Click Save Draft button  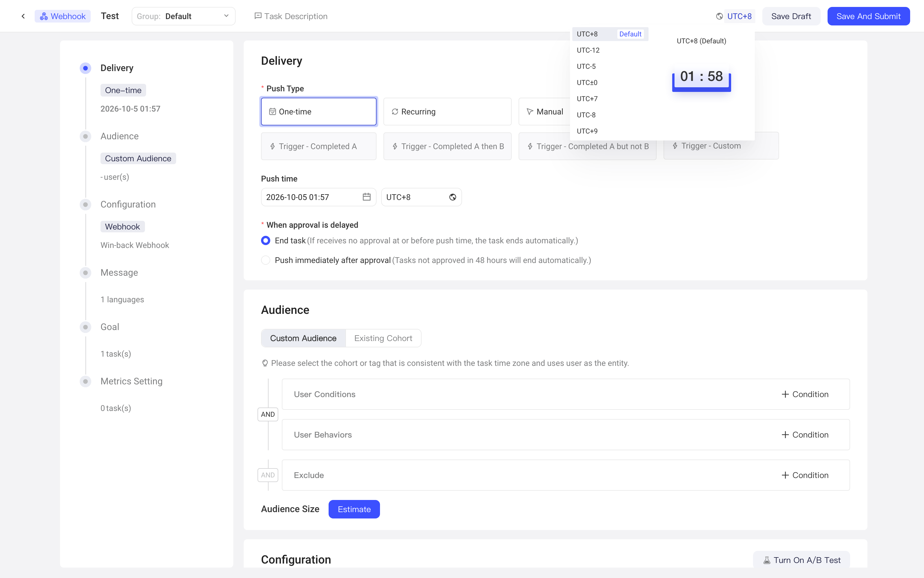(791, 16)
